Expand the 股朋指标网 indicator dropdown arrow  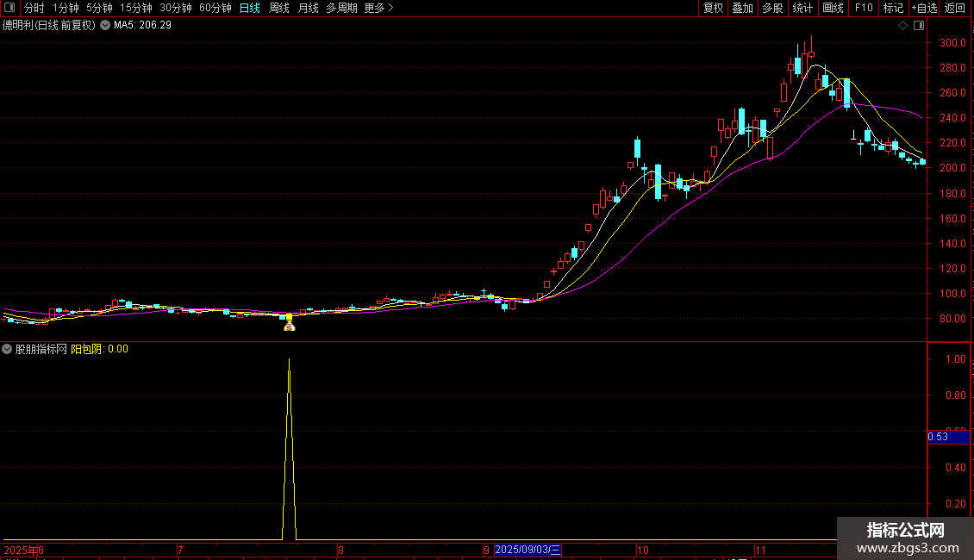[7, 349]
